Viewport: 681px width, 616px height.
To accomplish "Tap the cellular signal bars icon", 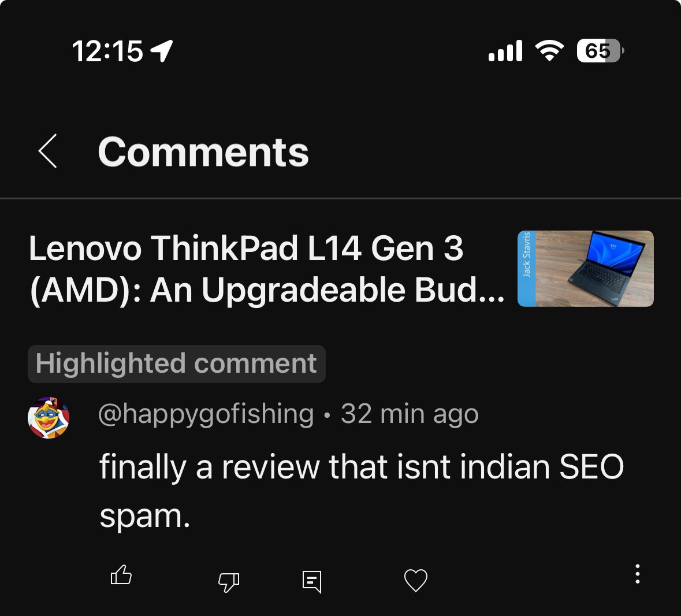I will [x=505, y=51].
